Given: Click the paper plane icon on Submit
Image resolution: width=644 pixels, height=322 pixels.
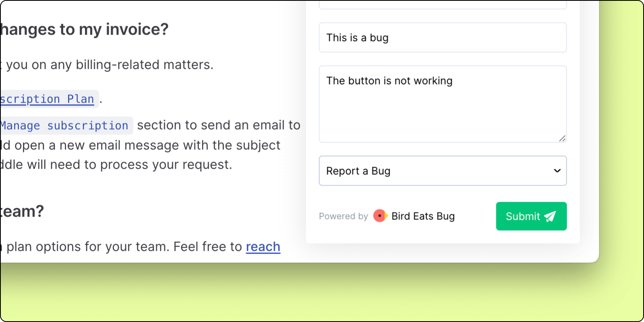Looking at the screenshot, I should click(550, 217).
